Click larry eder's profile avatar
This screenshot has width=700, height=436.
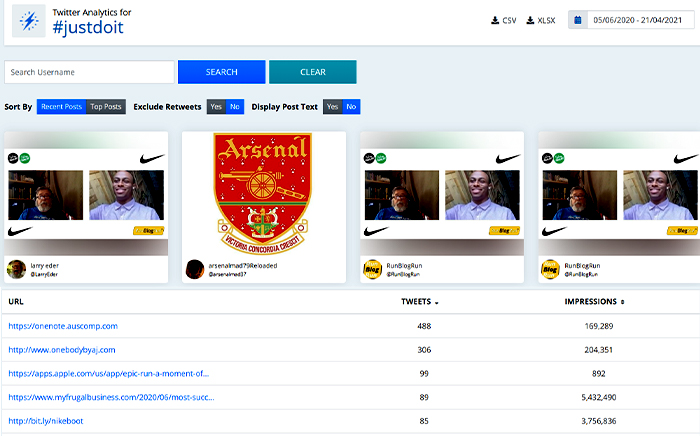tap(17, 269)
